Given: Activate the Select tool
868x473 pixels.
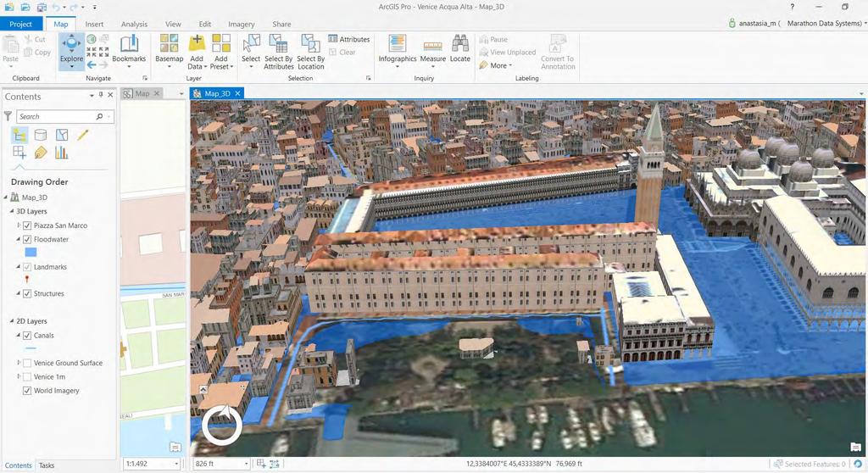Looking at the screenshot, I should [x=251, y=50].
